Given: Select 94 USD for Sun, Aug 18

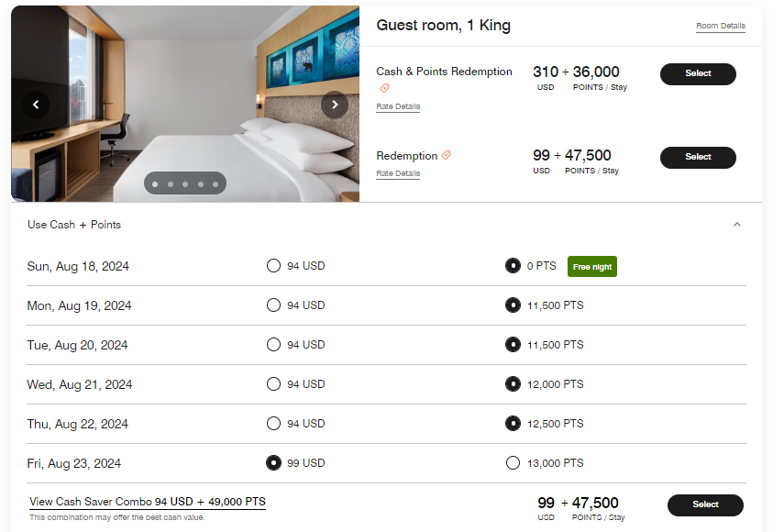Looking at the screenshot, I should (x=273, y=265).
